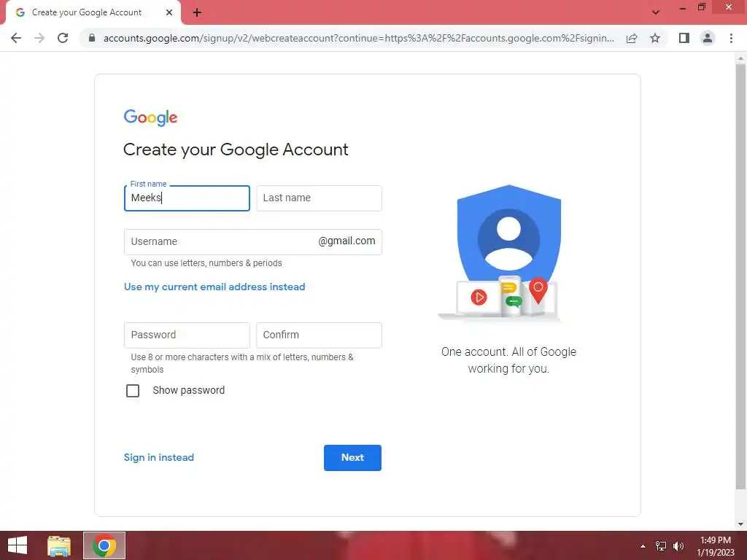Image resolution: width=747 pixels, height=560 pixels.
Task: Click the browser back arrow
Action: click(16, 38)
